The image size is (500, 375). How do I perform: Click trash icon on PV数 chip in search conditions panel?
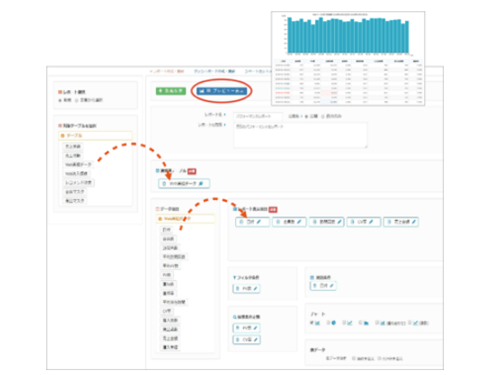click(x=238, y=328)
